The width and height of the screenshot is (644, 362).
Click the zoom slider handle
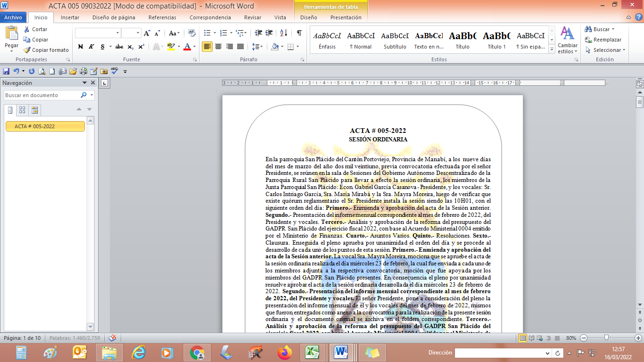point(607,338)
